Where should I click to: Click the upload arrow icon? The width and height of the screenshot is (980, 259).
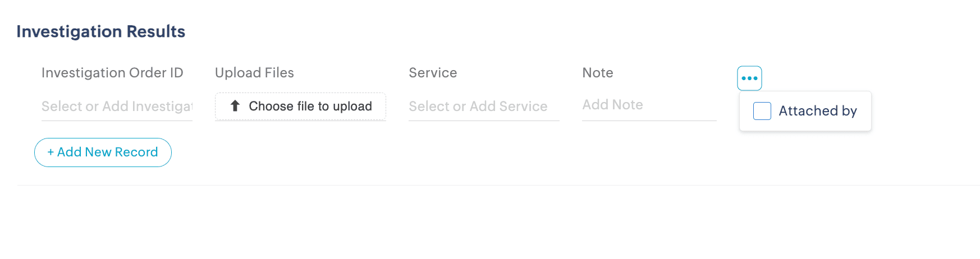235,106
